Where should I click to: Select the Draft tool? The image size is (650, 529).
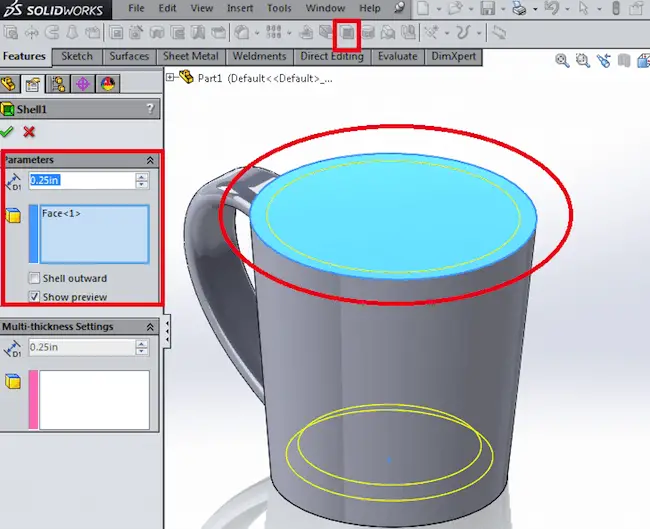click(x=326, y=32)
